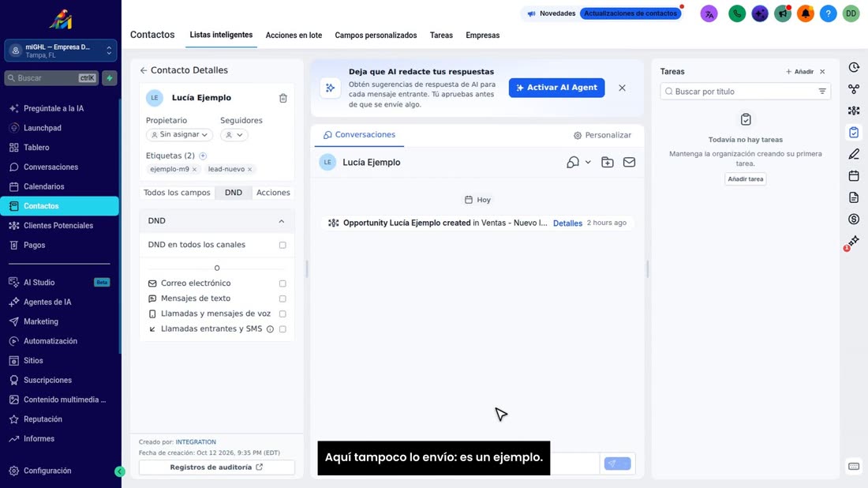Open the sparkle icon with red badge in right rail
Screen dimensions: 868x488
[x=852, y=242]
